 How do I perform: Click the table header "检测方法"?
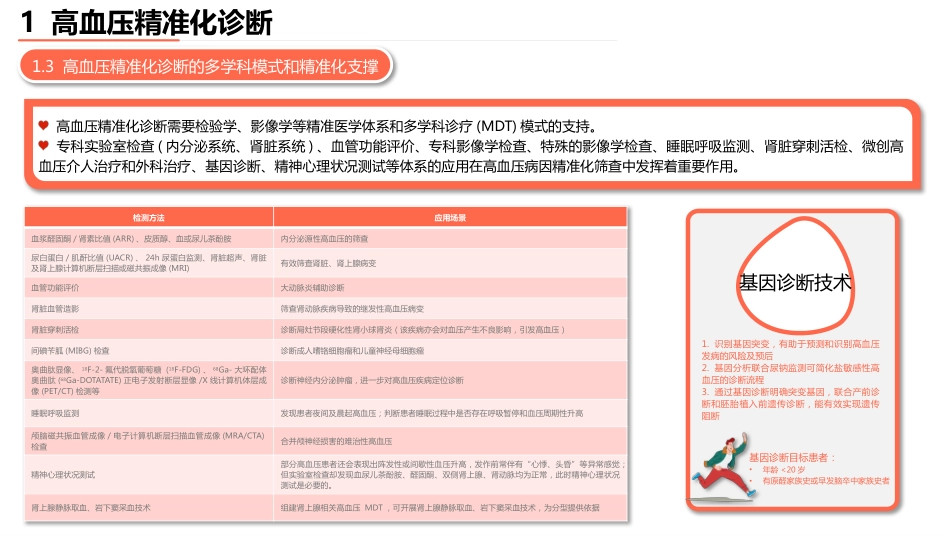pyautogui.click(x=148, y=218)
